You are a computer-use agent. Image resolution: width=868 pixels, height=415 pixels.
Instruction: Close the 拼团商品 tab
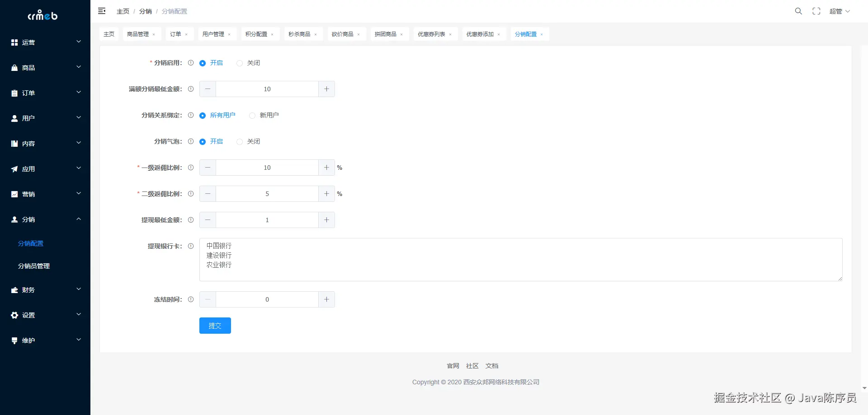pyautogui.click(x=401, y=34)
